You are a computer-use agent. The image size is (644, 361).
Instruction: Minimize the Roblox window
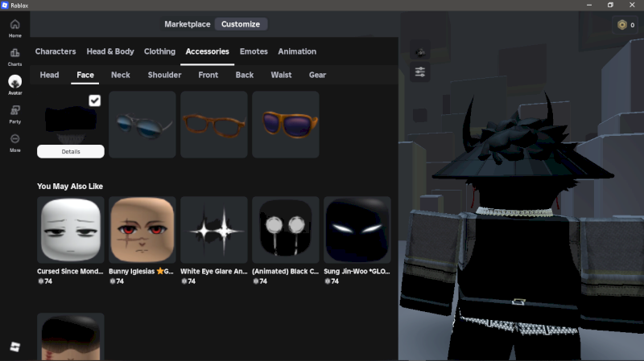pyautogui.click(x=589, y=5)
